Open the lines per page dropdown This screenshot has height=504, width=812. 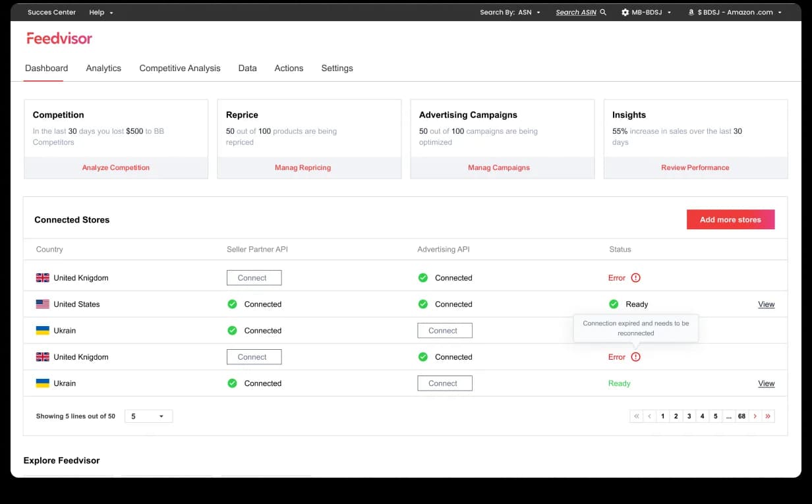coord(148,416)
